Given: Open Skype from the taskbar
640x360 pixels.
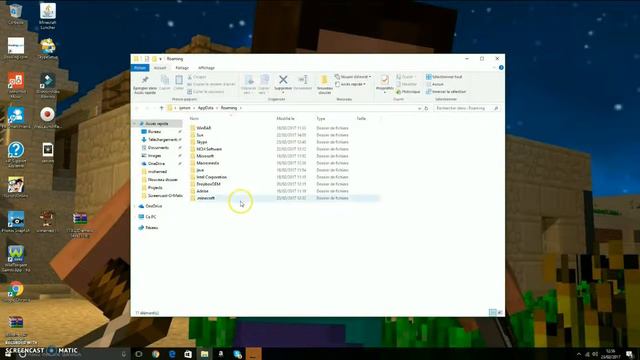Looking at the screenshot, I should pos(237,354).
